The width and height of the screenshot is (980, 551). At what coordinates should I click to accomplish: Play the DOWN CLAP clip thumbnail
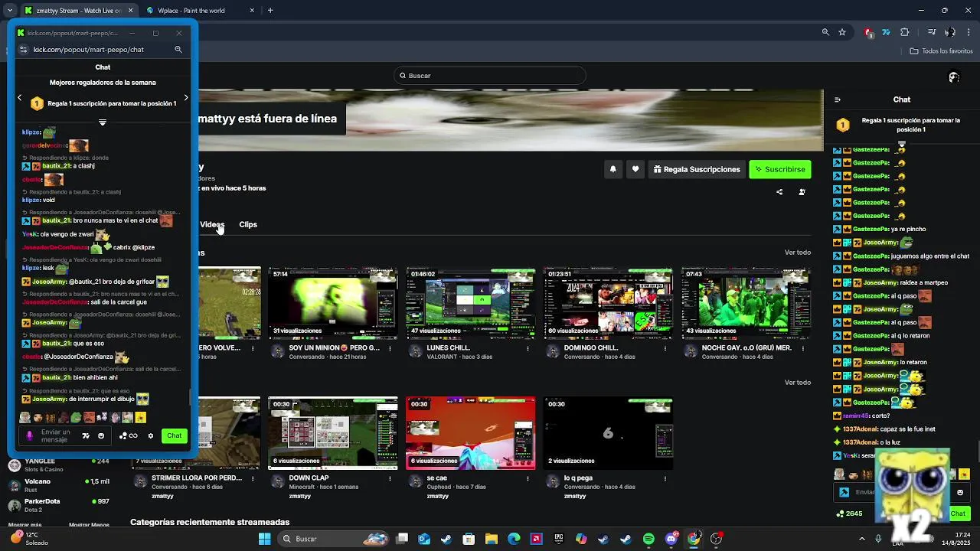(x=333, y=433)
